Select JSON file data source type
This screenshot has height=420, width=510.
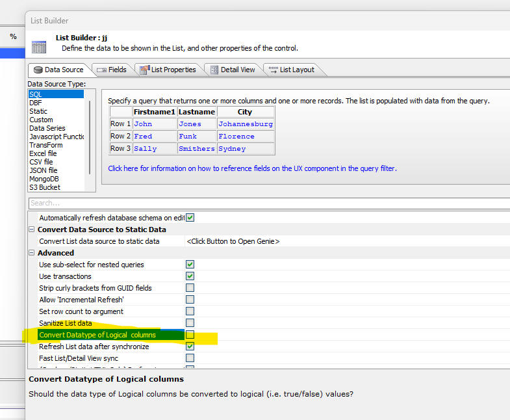(56, 170)
